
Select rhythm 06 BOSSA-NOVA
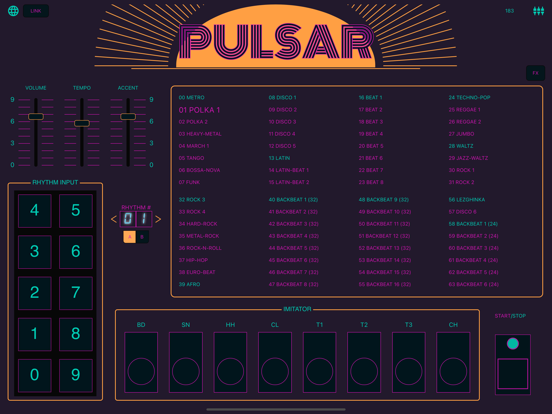click(x=199, y=170)
